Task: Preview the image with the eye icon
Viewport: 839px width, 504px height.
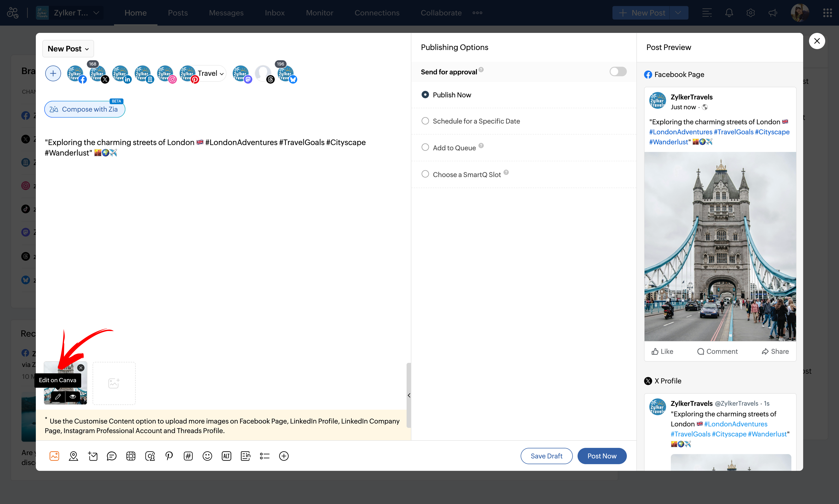Action: coord(73,396)
